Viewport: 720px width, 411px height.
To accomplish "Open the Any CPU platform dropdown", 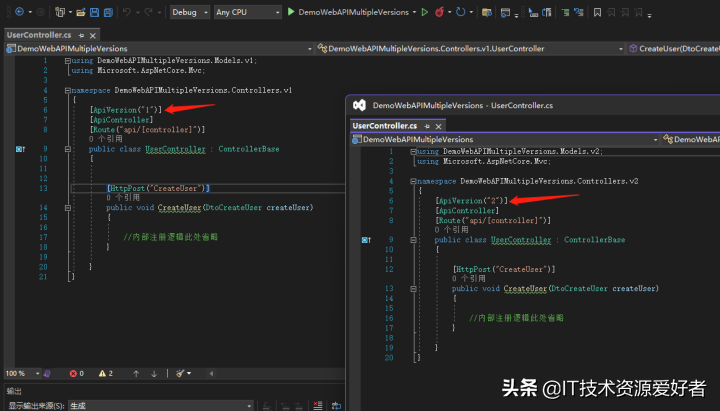I will (248, 12).
